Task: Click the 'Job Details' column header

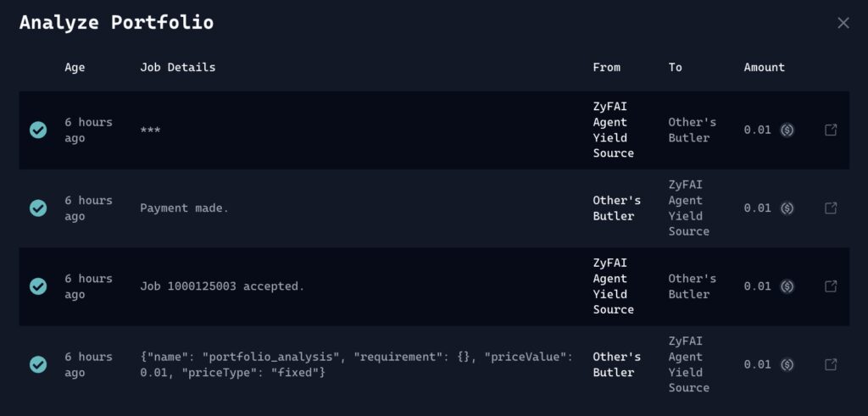Action: click(177, 67)
